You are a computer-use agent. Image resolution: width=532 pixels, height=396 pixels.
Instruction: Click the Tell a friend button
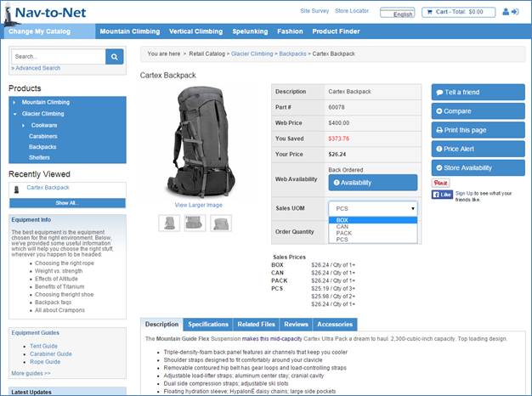pyautogui.click(x=478, y=93)
